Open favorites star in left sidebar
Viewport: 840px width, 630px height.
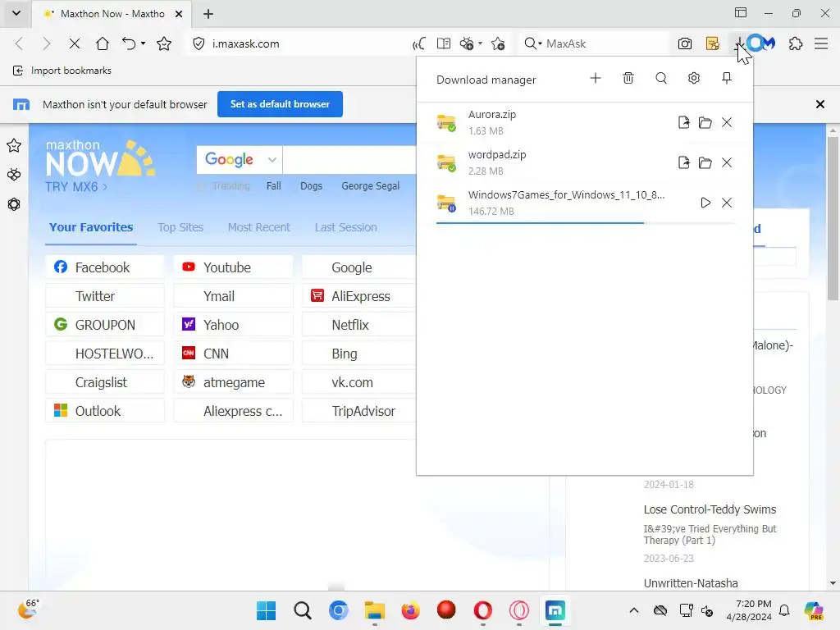coord(14,145)
